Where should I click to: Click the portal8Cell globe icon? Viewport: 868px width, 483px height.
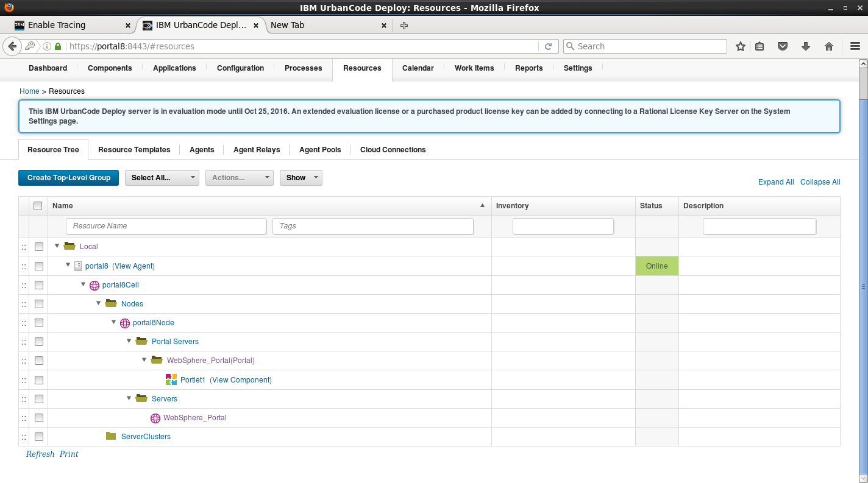tap(94, 285)
